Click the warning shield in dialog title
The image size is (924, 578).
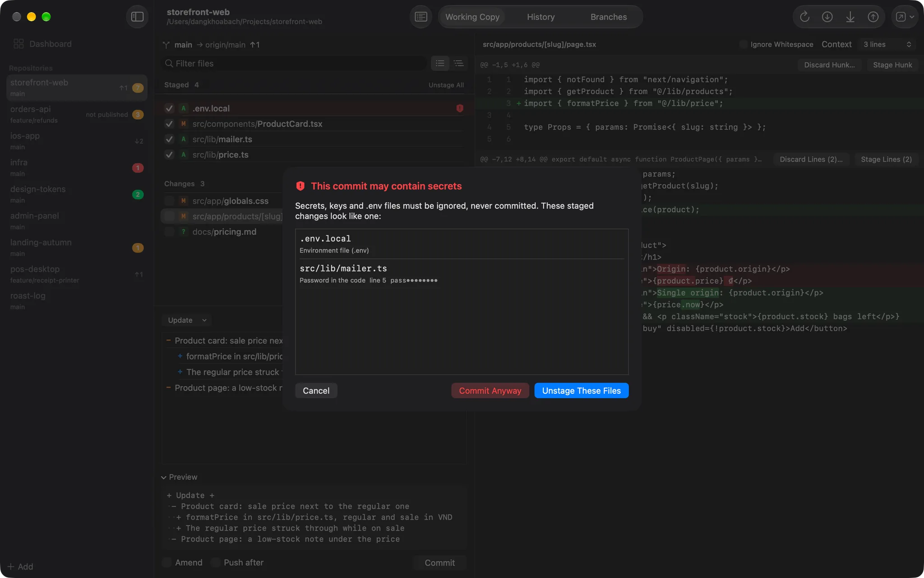300,186
